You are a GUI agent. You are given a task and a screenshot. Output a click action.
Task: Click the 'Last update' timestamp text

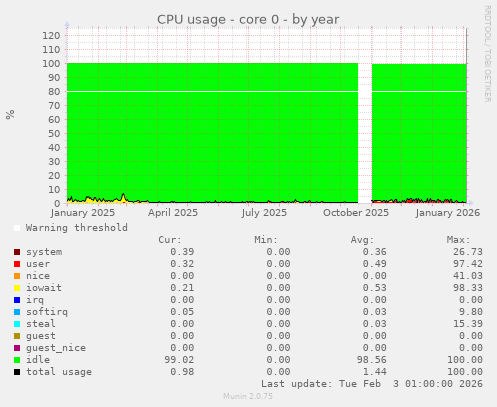(372, 384)
